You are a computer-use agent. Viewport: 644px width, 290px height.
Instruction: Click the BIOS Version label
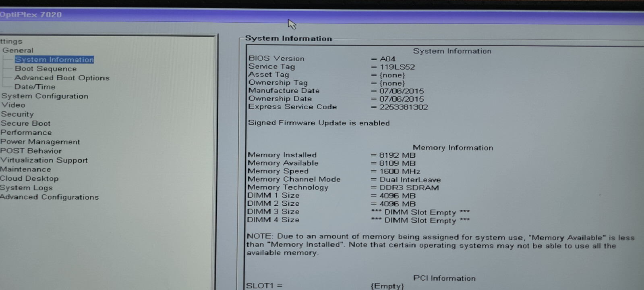[276, 58]
